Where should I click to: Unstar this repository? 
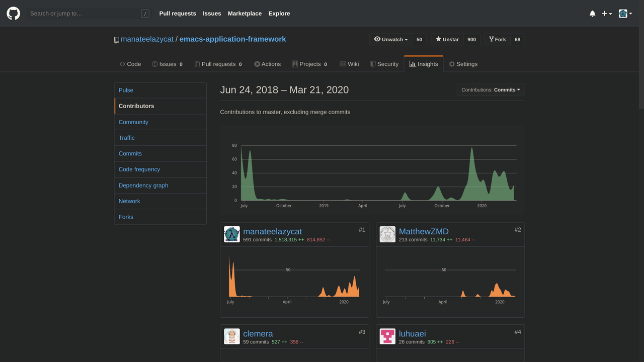tap(447, 39)
